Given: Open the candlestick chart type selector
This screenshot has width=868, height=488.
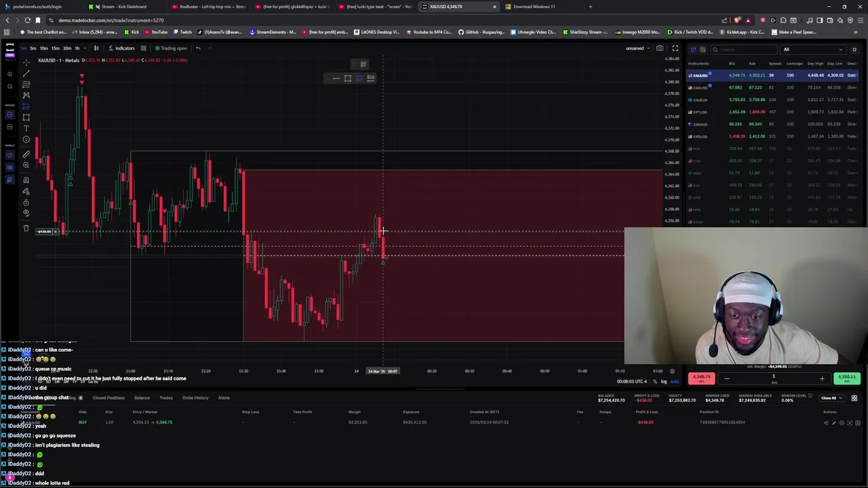Looking at the screenshot, I should (x=96, y=48).
